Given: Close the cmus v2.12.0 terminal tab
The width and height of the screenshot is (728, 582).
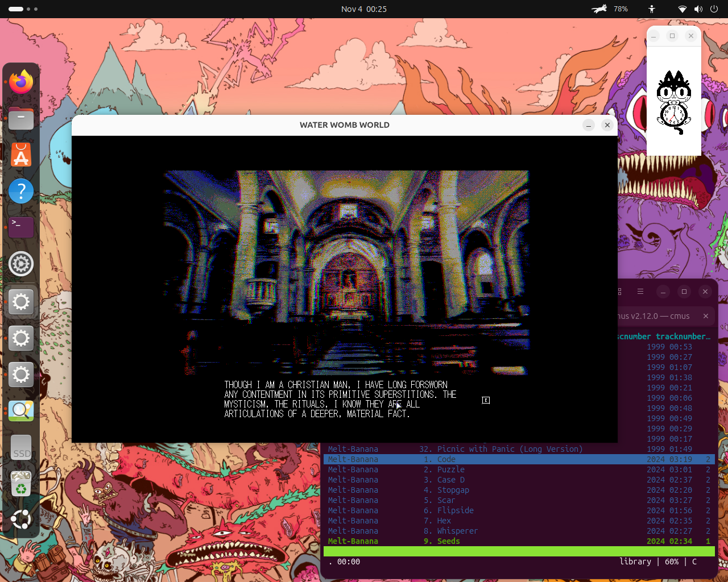Looking at the screenshot, I should pos(706,316).
